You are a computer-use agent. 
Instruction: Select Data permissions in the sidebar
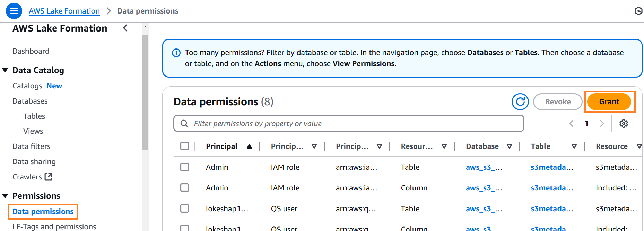43,212
